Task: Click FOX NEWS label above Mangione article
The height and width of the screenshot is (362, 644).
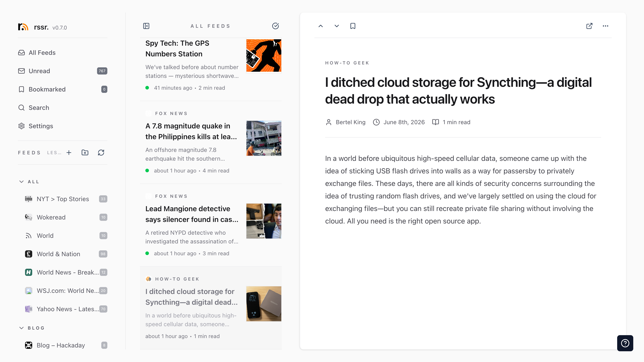Action: 171,196
